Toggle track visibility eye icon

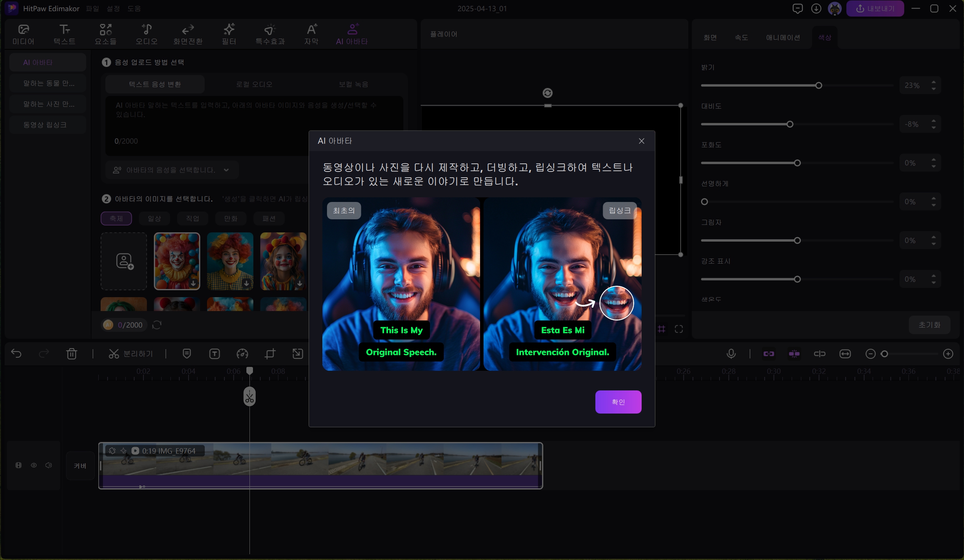click(34, 465)
